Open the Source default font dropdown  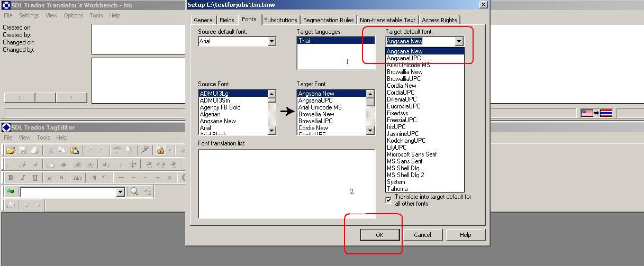[x=271, y=41]
